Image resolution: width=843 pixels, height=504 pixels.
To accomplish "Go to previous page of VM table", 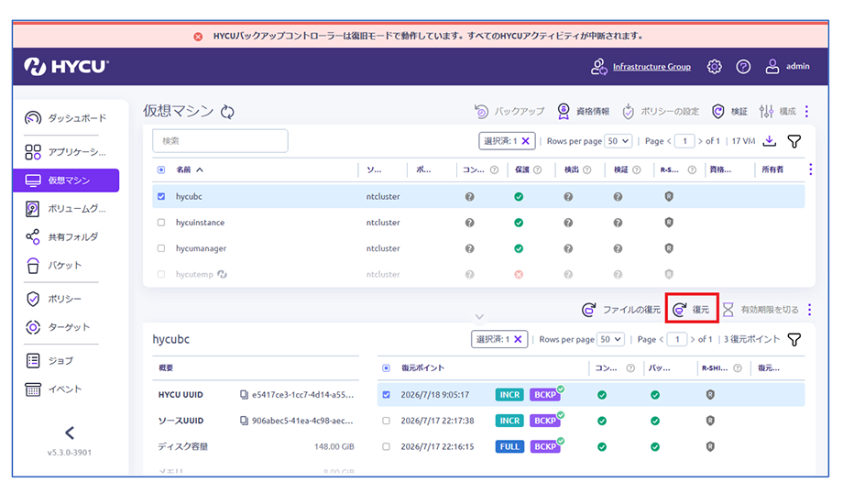I will [669, 141].
